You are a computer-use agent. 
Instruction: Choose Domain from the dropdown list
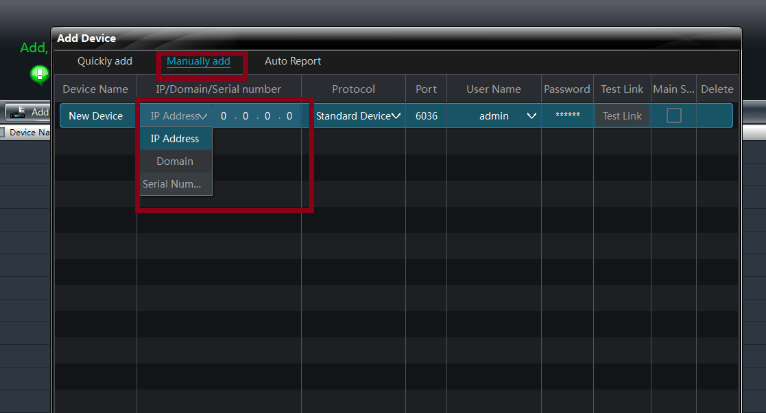pos(175,161)
